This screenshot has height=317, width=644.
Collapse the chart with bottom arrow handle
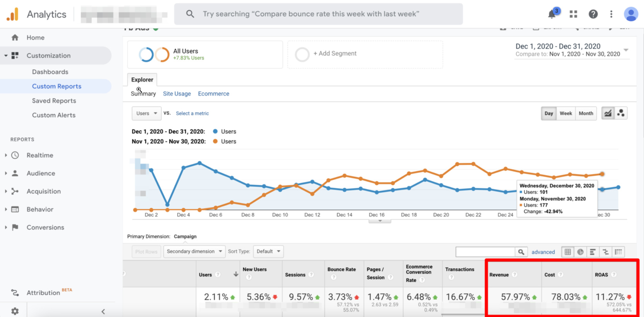[380, 221]
